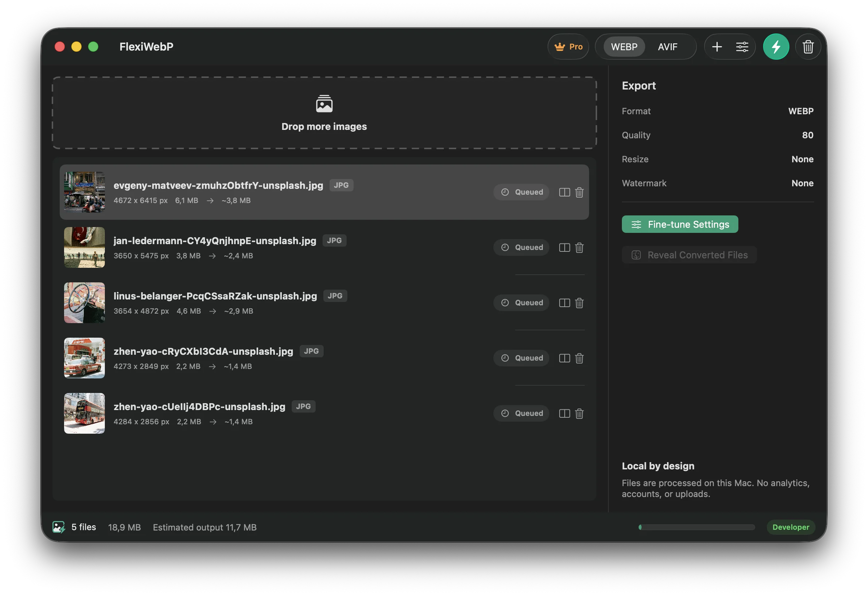Click JPG badge on linus-belanger row
This screenshot has height=596, width=868.
[335, 296]
